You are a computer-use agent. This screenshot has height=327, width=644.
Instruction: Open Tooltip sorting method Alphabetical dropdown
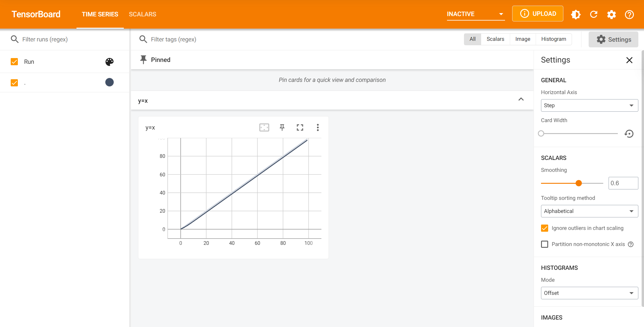pyautogui.click(x=589, y=211)
